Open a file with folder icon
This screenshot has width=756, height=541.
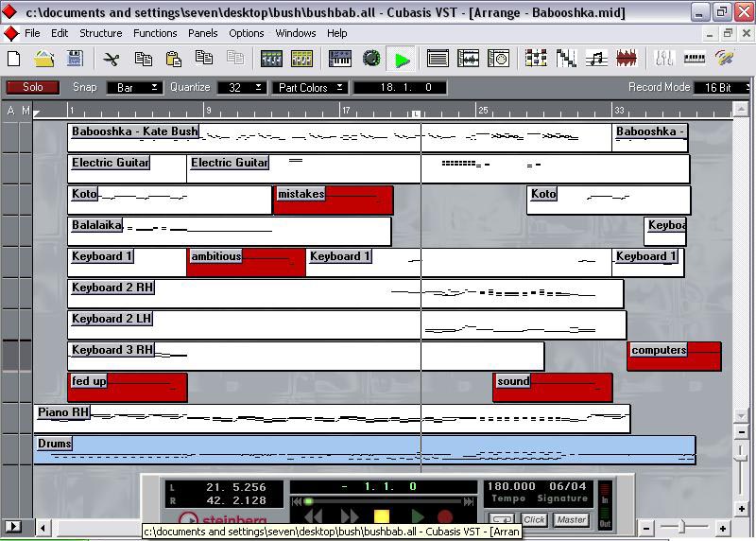click(43, 59)
